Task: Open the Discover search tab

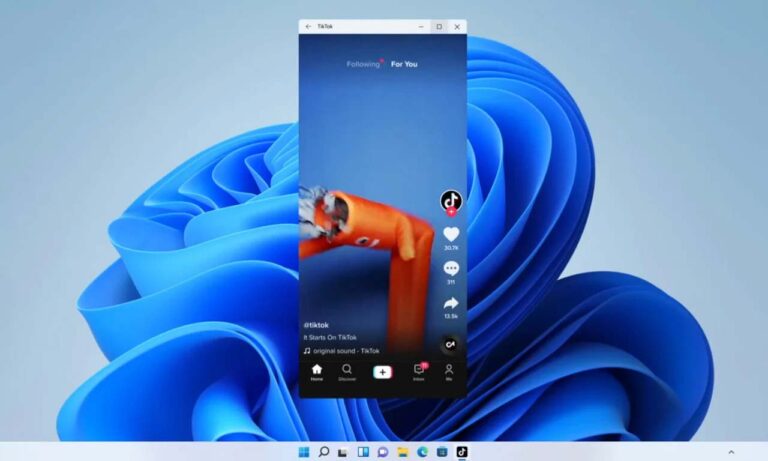Action: [x=347, y=372]
